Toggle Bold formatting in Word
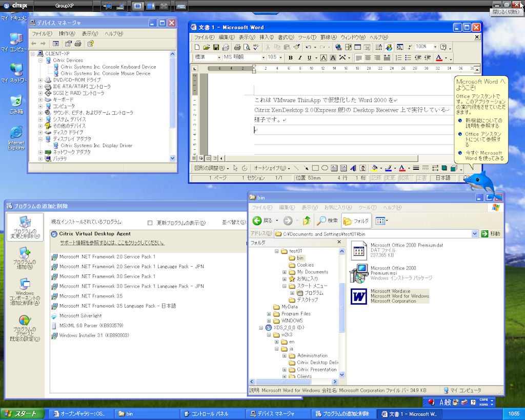The width and height of the screenshot is (525, 420). (291, 57)
